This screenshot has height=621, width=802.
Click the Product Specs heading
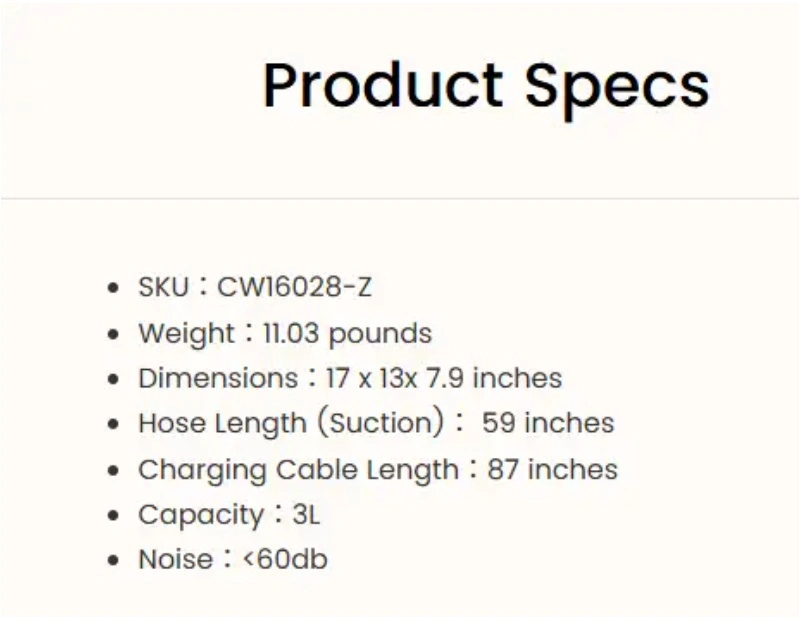(x=486, y=87)
